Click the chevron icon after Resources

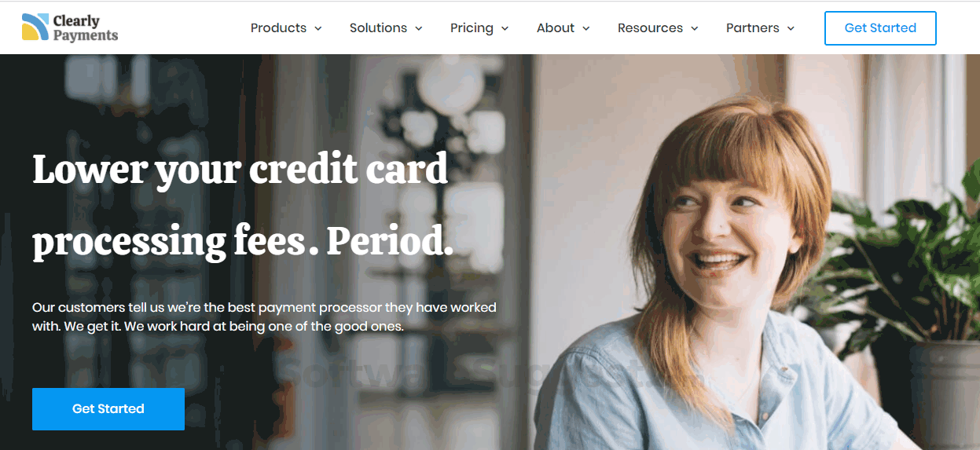coord(694,28)
